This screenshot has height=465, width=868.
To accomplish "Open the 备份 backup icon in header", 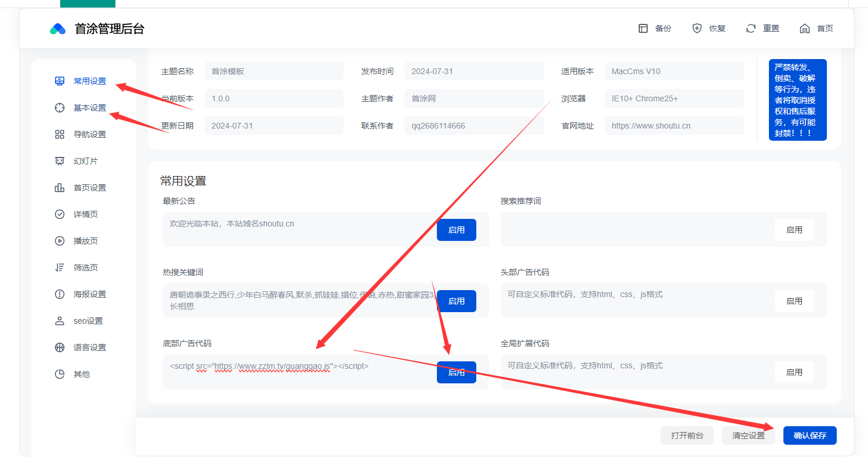I will [x=643, y=28].
